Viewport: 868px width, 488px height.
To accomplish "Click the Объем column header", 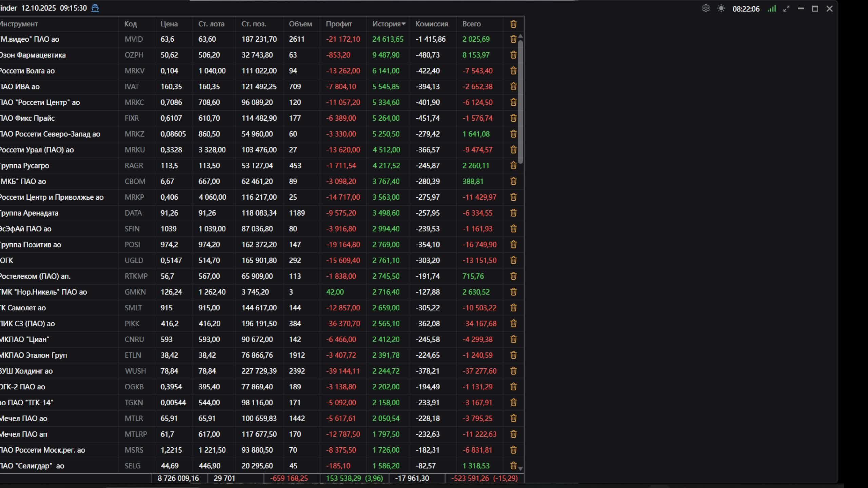I will click(x=300, y=24).
